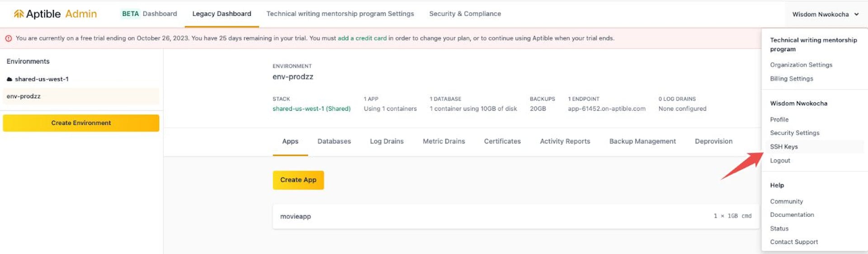Click the add a credit card link
Screen dimensions: 868x254
[362, 38]
